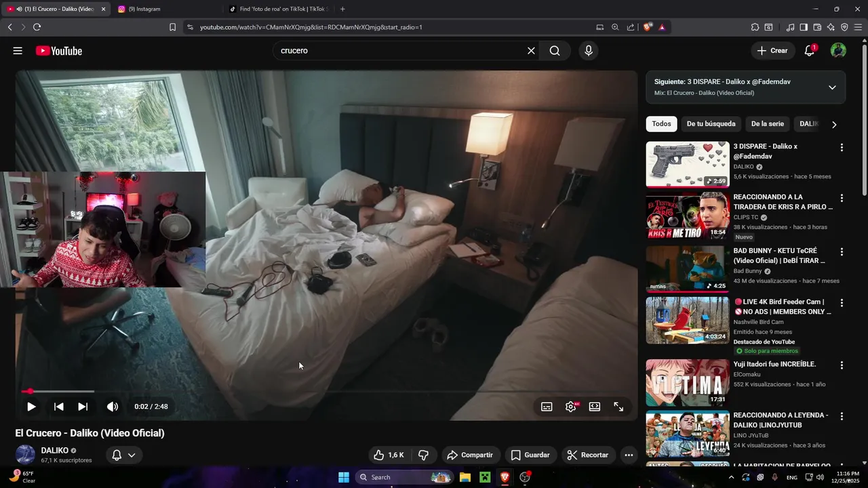Image resolution: width=868 pixels, height=488 pixels.
Task: Open the Brave VPN shield icon
Action: (844, 27)
